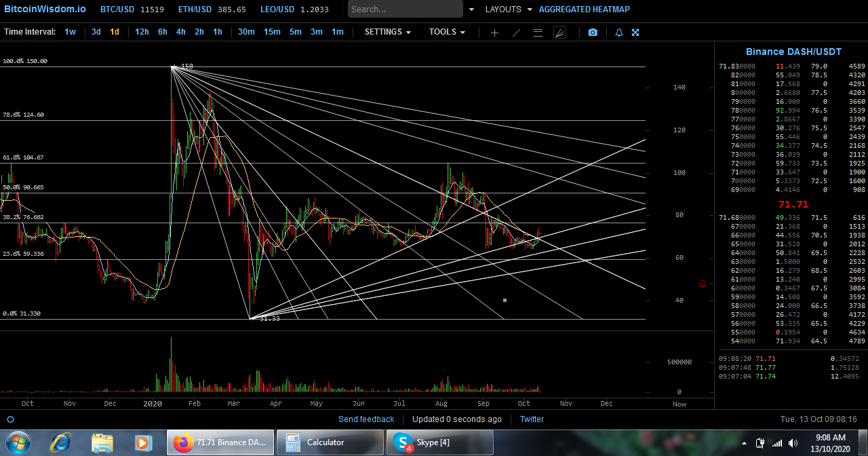
Task: Focus the Search input field
Action: 406,9
